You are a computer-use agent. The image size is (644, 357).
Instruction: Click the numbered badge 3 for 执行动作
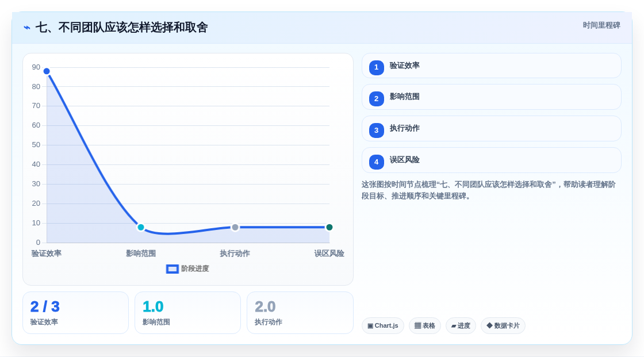(376, 130)
